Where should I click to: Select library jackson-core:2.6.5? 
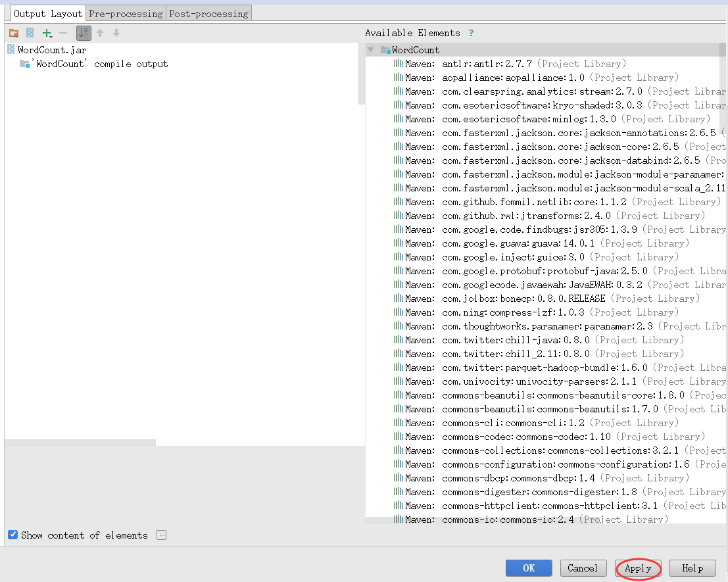tap(560, 147)
